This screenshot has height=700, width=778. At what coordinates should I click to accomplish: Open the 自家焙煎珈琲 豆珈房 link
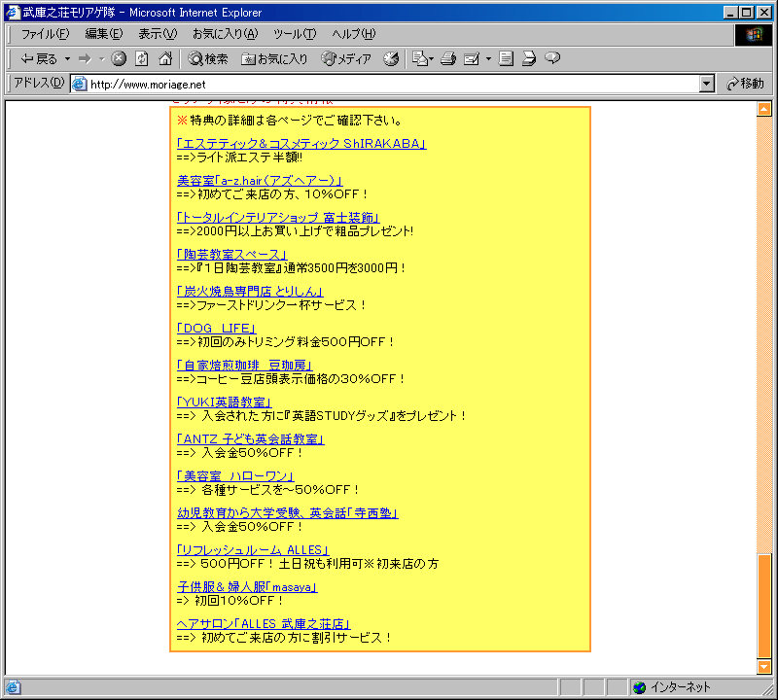(x=245, y=366)
